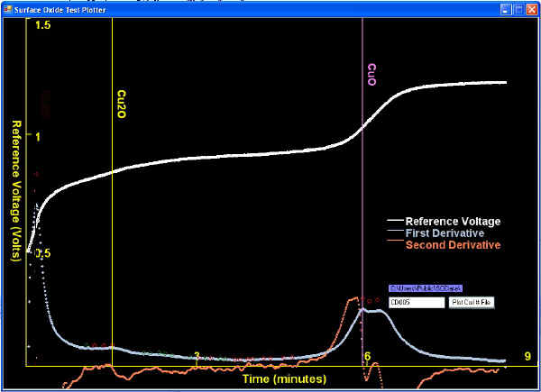Click the 3 minute tick label
Viewport: 541px width, 392px height.
[197, 357]
